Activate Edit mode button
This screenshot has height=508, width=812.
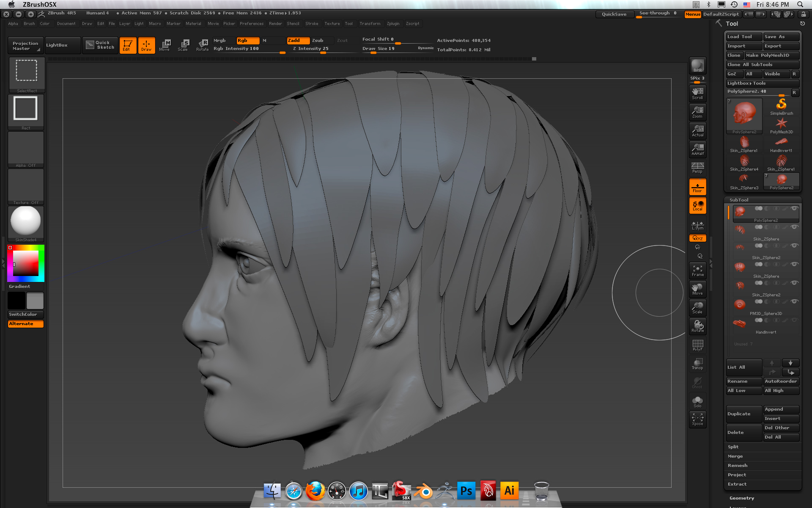click(128, 45)
